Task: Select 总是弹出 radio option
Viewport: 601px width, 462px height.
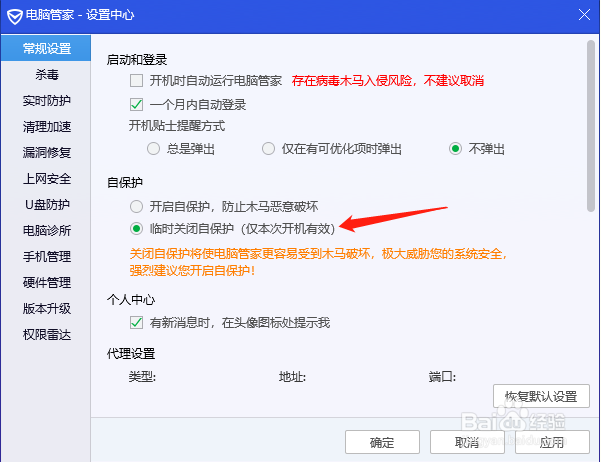Action: tap(153, 149)
